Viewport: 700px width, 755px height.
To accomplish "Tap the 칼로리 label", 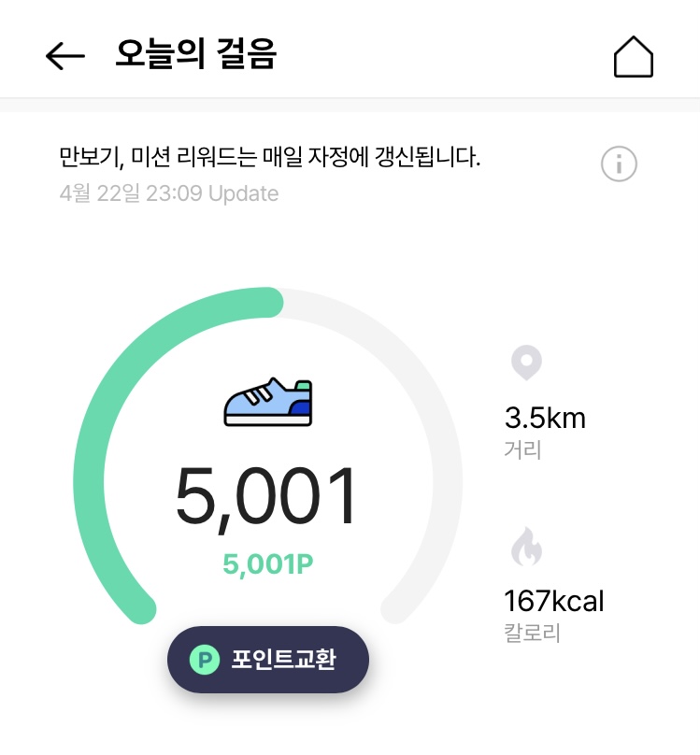I will point(532,633).
